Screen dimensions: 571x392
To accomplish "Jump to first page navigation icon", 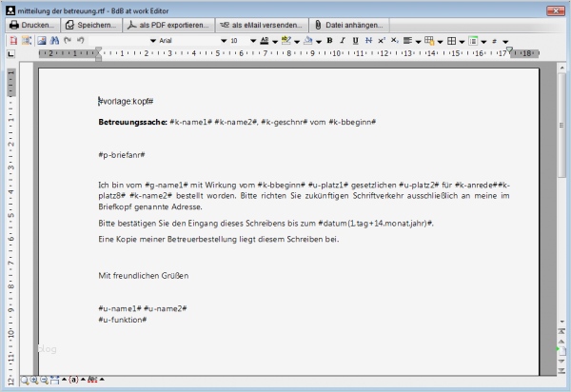I will [561, 331].
